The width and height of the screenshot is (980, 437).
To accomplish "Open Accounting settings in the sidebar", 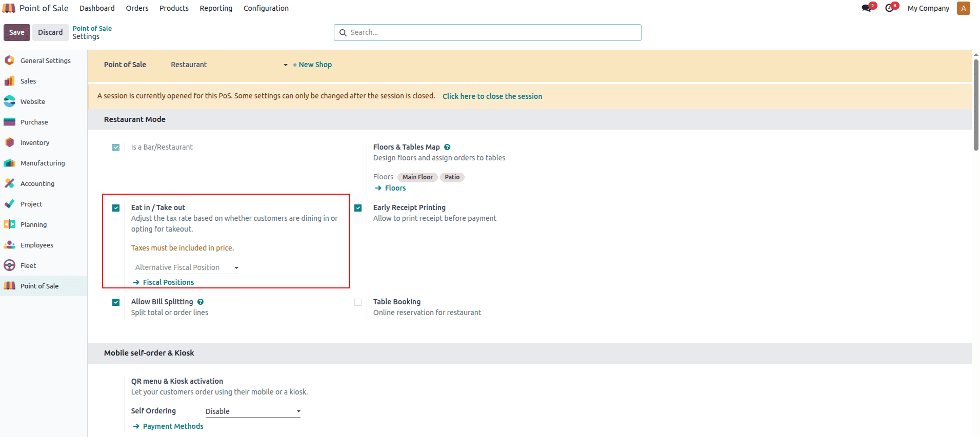I will point(44,183).
